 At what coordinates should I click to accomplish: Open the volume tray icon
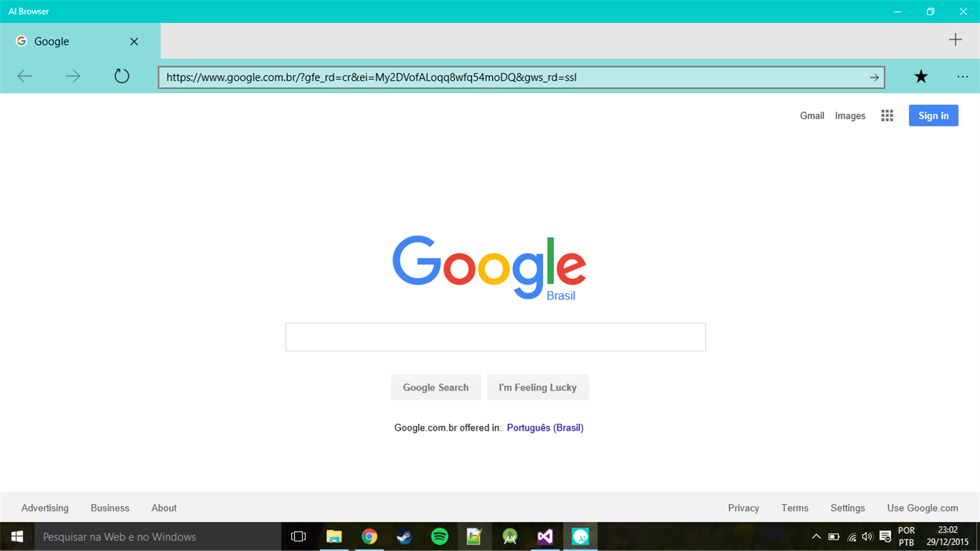[x=867, y=537]
